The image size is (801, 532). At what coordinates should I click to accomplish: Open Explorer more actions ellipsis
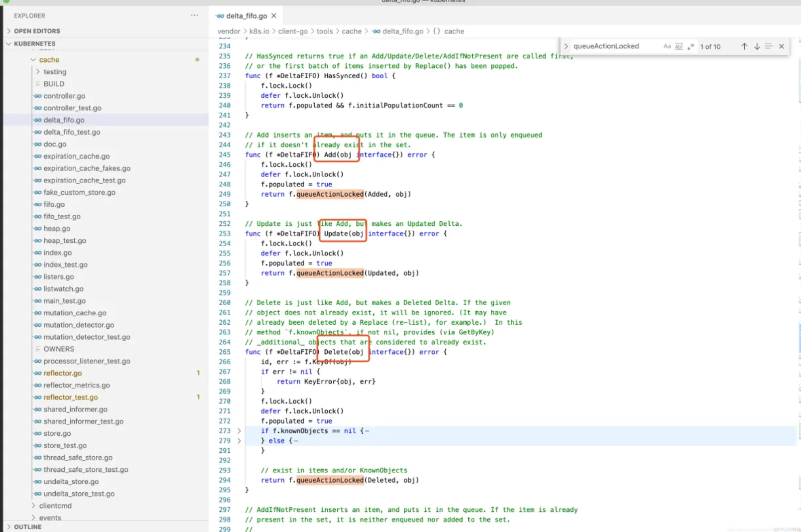(194, 16)
